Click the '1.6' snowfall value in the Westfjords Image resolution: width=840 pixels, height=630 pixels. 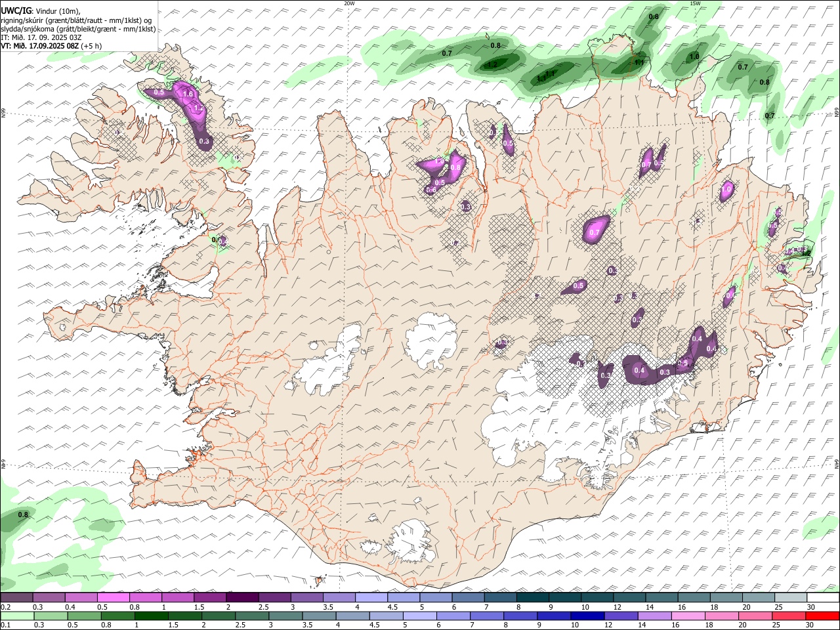pyautogui.click(x=188, y=94)
